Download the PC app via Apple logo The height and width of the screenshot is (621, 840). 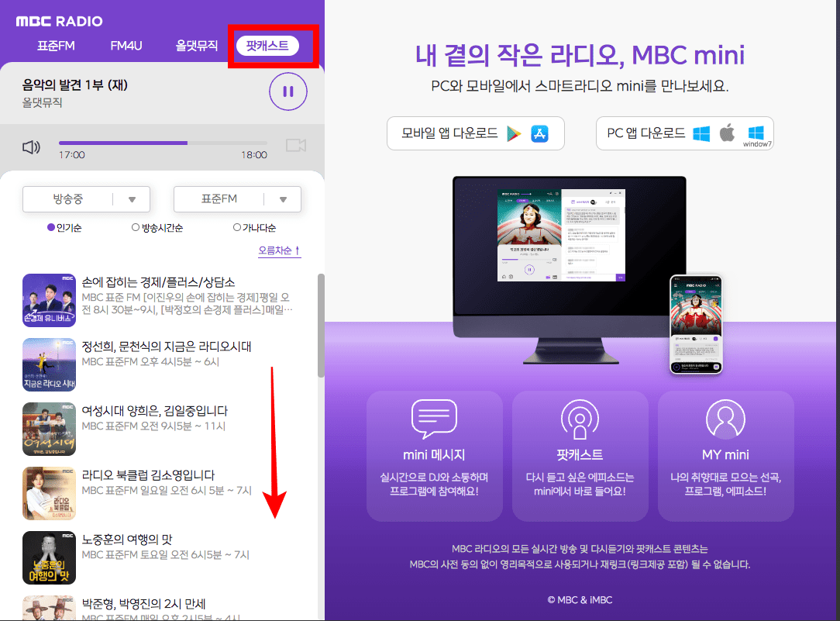pyautogui.click(x=727, y=133)
